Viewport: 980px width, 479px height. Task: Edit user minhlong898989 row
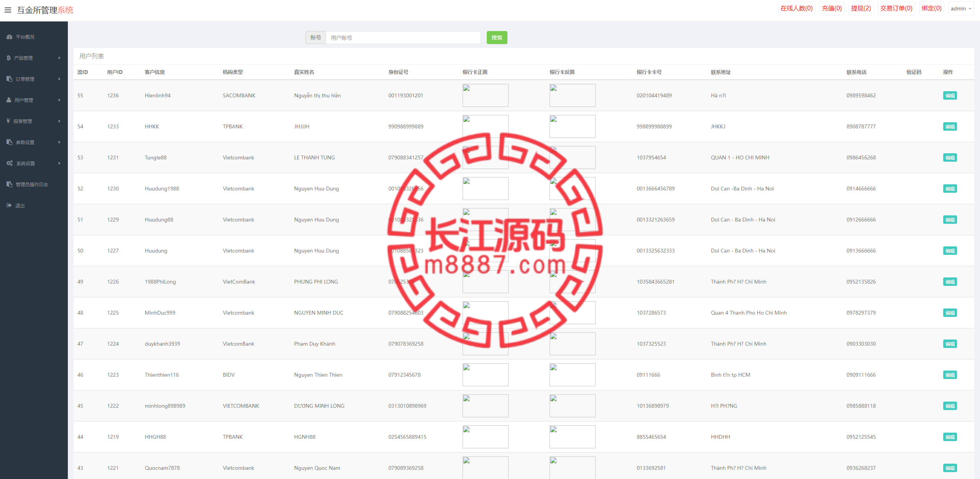(950, 406)
